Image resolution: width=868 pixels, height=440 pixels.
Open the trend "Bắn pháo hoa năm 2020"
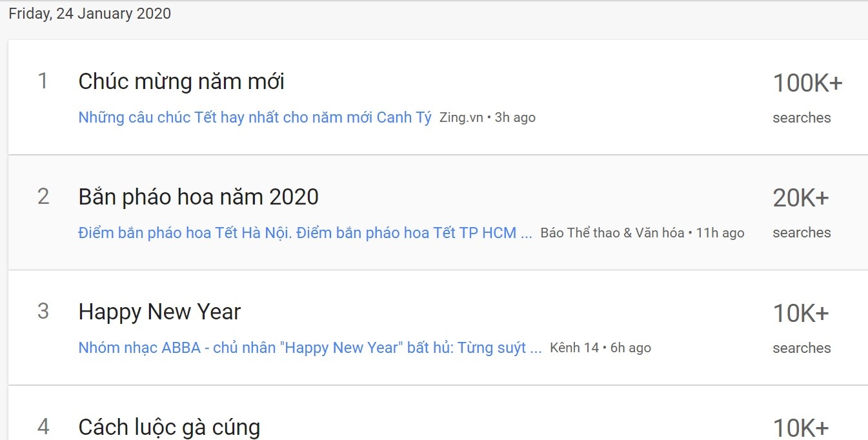(198, 197)
